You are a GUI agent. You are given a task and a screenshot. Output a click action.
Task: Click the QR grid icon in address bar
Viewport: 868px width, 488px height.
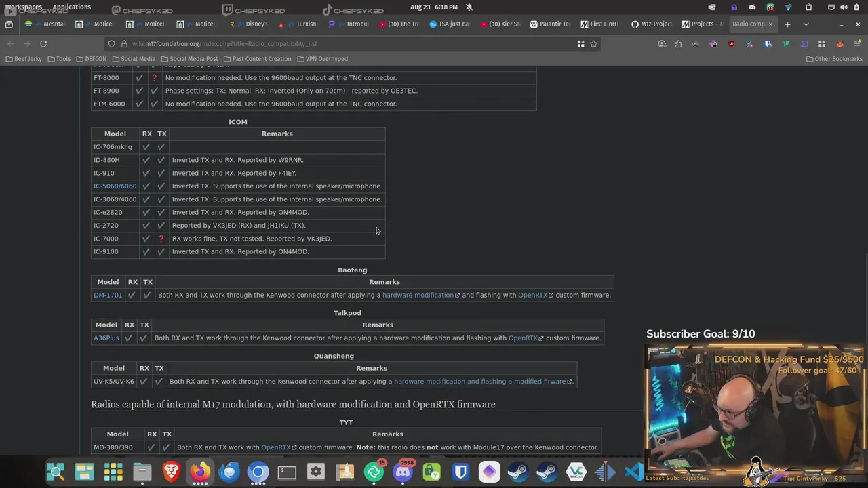pyautogui.click(x=580, y=43)
